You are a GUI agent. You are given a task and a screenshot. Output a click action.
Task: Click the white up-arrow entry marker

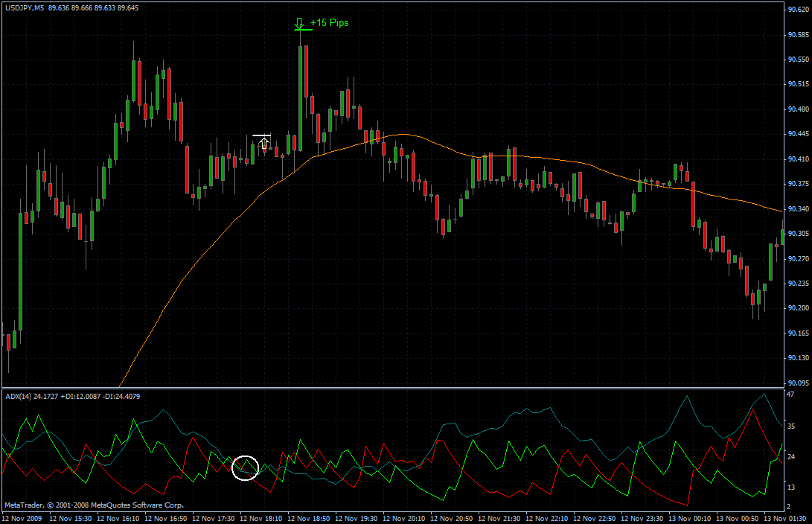(264, 142)
